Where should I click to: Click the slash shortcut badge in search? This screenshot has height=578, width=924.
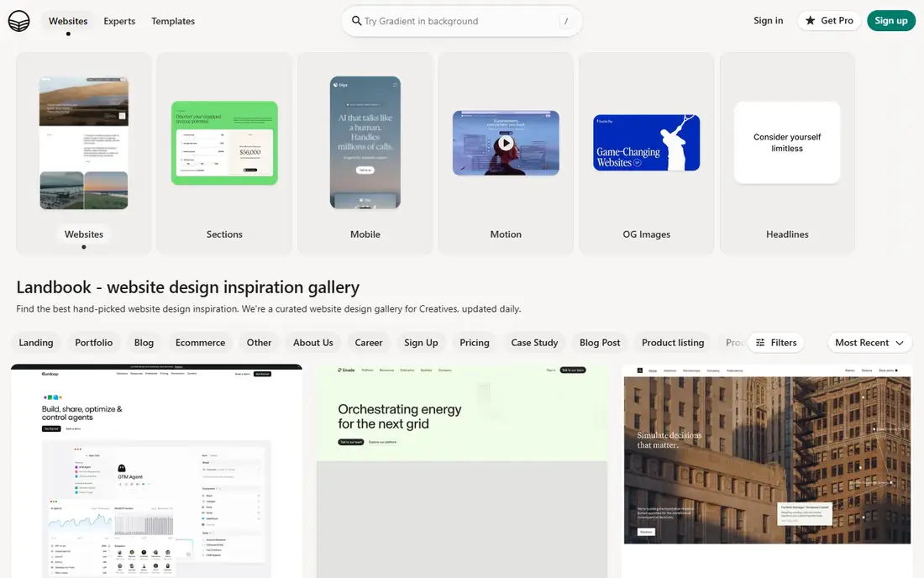coord(565,21)
